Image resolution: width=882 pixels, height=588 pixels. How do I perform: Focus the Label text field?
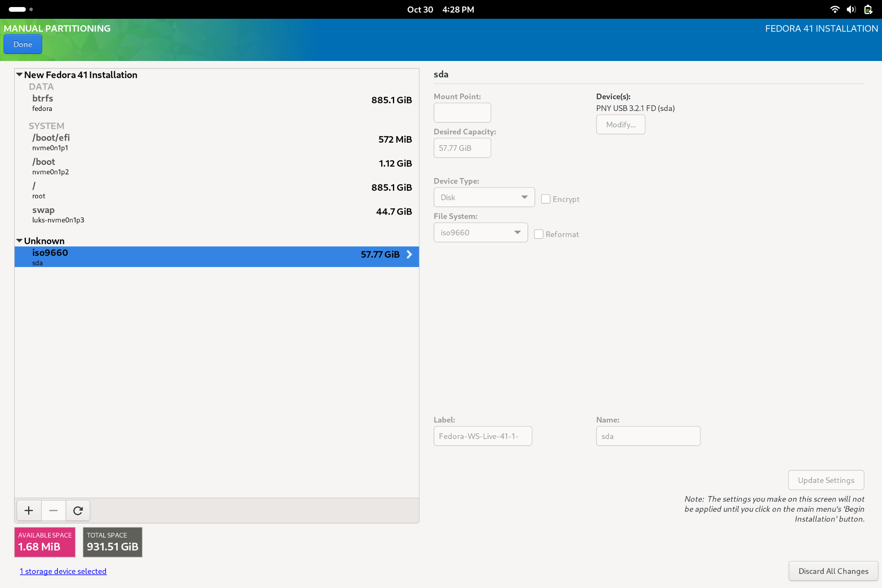pyautogui.click(x=483, y=436)
